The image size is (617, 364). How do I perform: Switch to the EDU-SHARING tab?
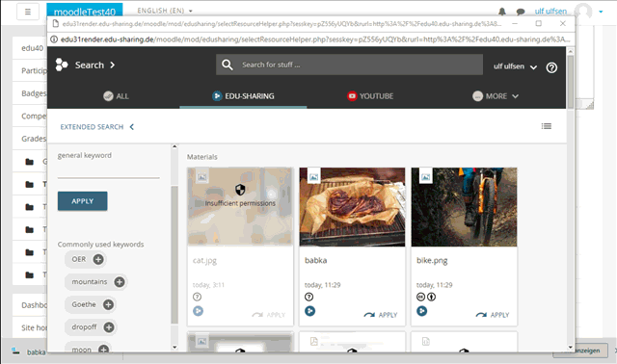click(243, 96)
